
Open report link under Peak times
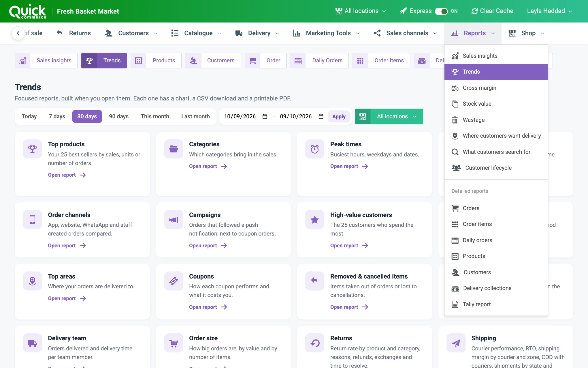(349, 166)
